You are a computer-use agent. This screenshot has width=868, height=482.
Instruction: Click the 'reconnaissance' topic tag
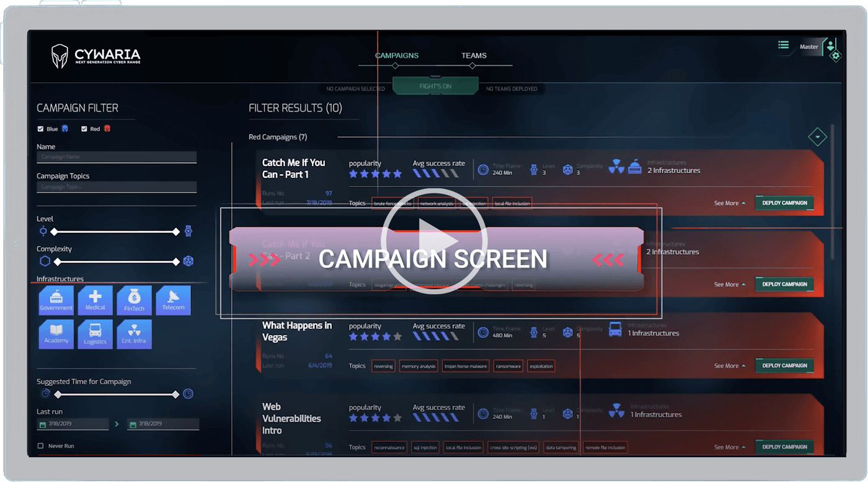tap(390, 447)
